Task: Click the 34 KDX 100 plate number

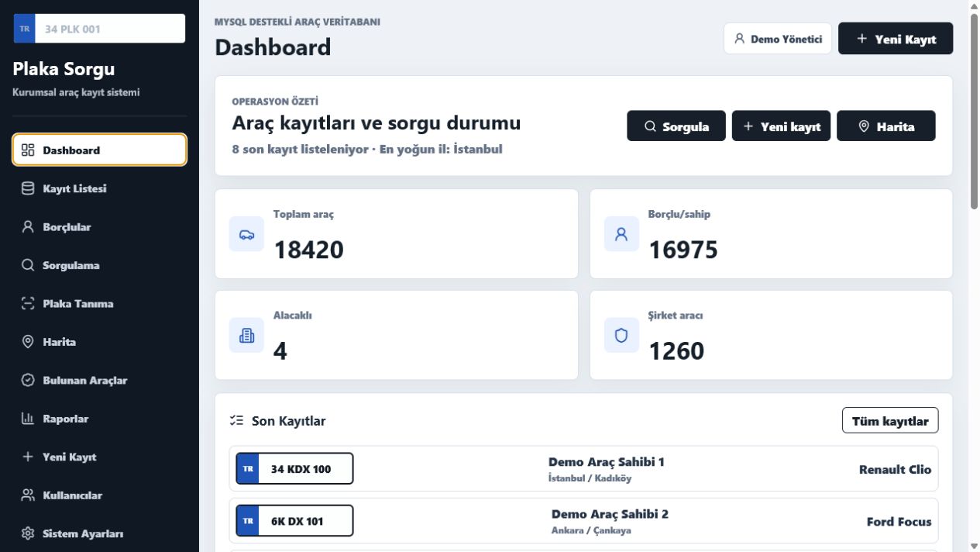Action: [x=301, y=469]
